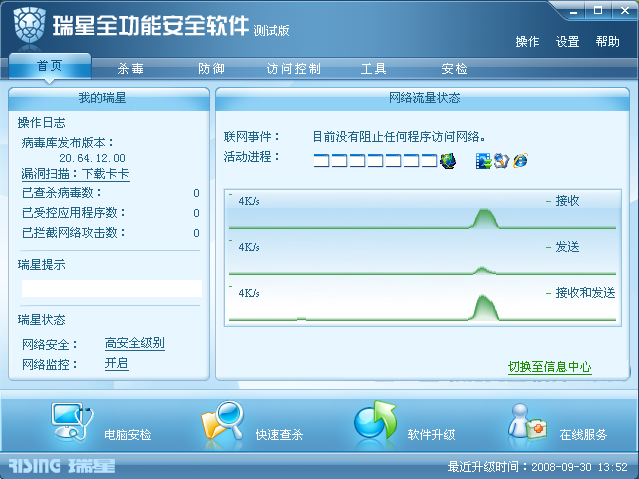The width and height of the screenshot is (639, 479).
Task: Click the 最近升级时间 status bar entry
Action: coord(538,466)
